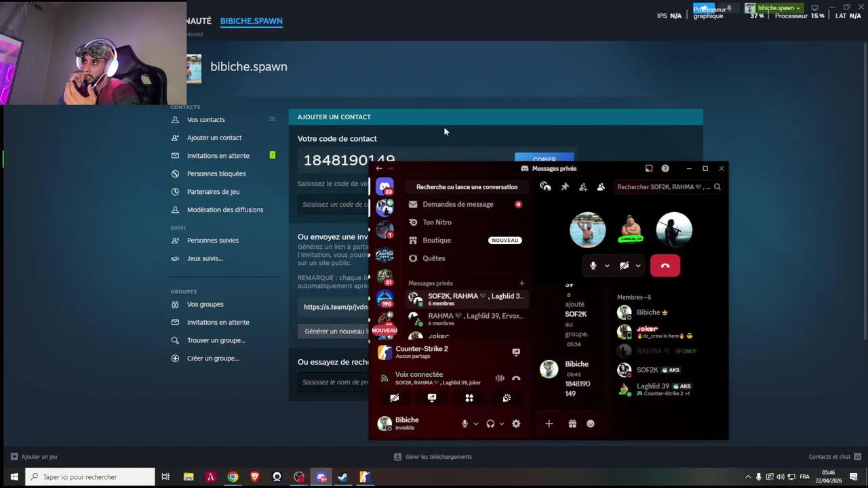Open joker in members list
This screenshot has width=868, height=488.
pyautogui.click(x=669, y=332)
